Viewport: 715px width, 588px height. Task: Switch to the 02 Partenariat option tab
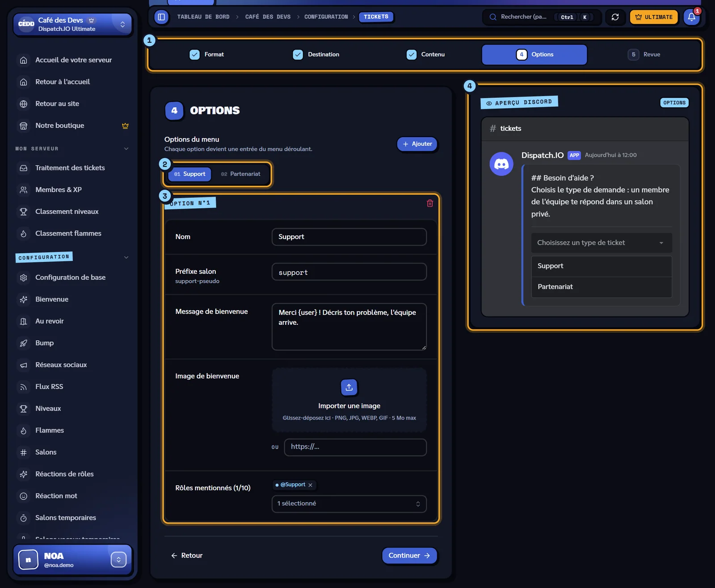pos(240,174)
